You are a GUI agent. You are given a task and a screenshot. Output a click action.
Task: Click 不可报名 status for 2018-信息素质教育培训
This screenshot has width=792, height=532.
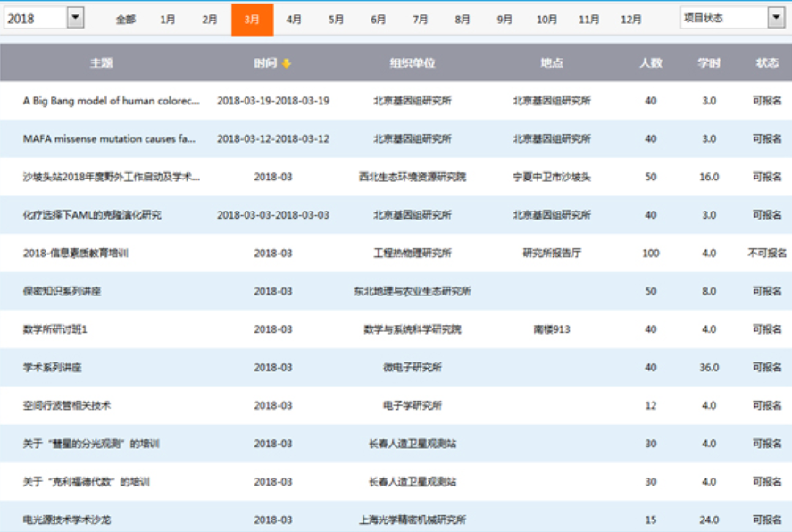coord(767,253)
